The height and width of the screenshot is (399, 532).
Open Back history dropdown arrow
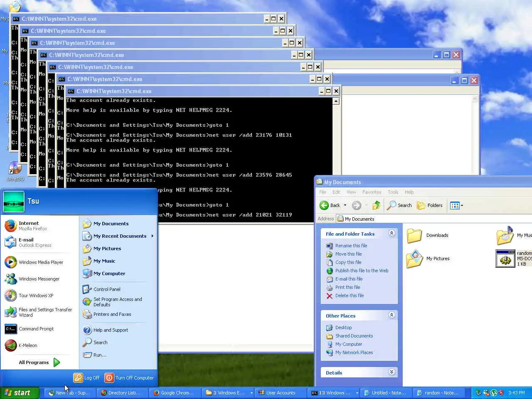pos(345,205)
